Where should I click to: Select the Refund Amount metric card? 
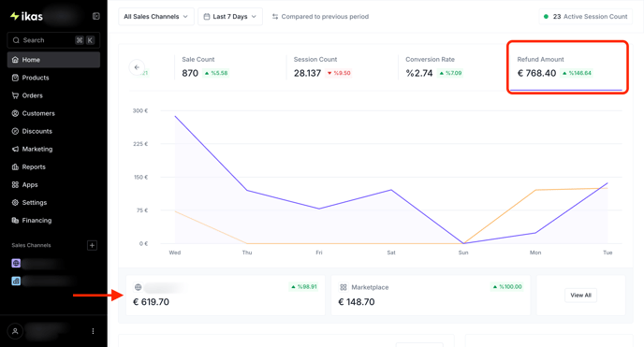567,67
